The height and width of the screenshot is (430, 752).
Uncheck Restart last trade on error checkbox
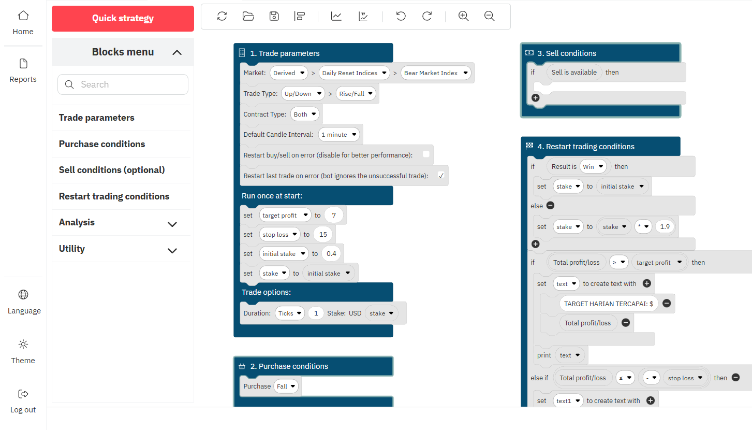[441, 175]
